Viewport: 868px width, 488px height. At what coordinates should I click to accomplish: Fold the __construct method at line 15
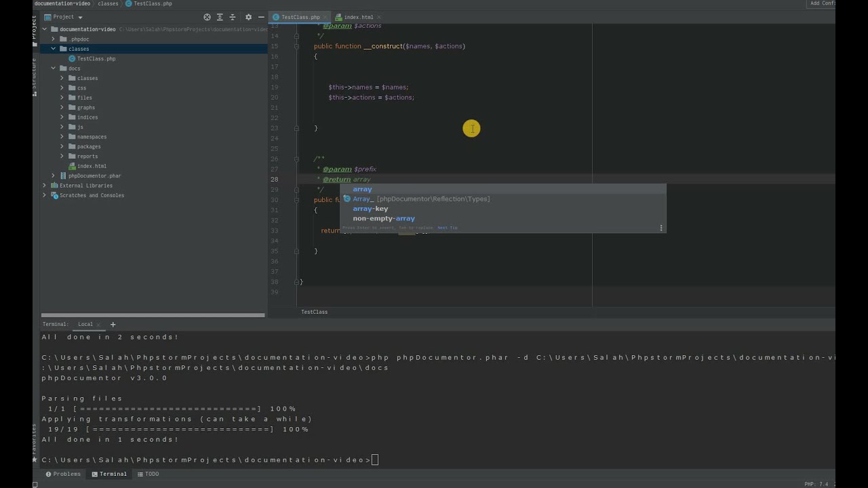pyautogui.click(x=297, y=46)
